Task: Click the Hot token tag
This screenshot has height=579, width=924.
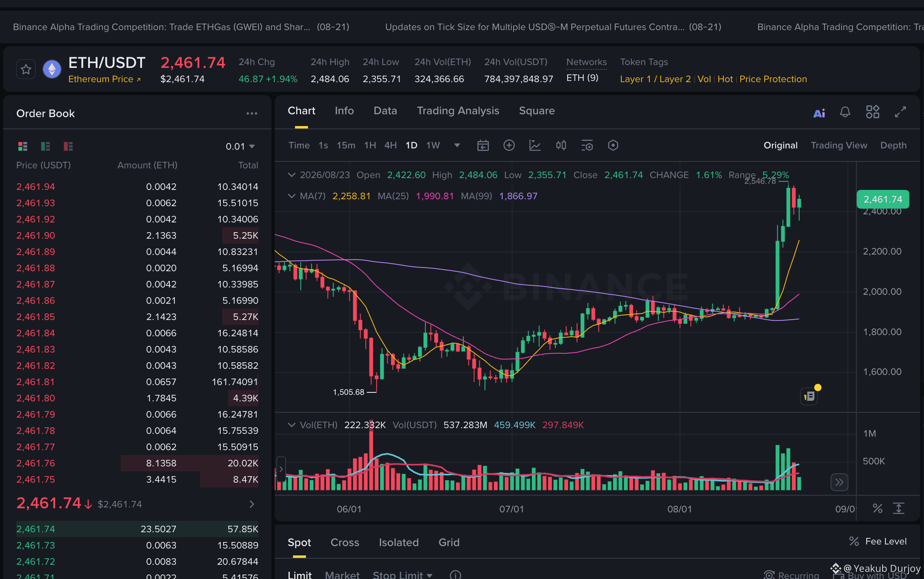Action: pyautogui.click(x=725, y=79)
